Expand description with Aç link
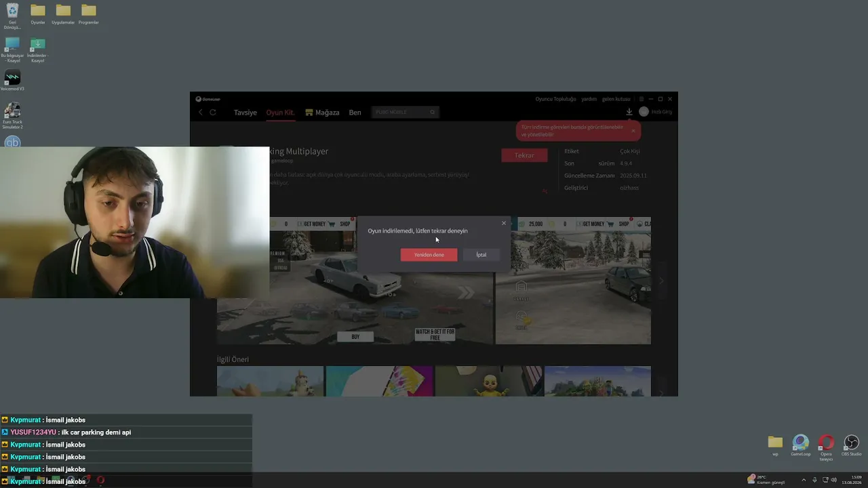 pos(545,191)
